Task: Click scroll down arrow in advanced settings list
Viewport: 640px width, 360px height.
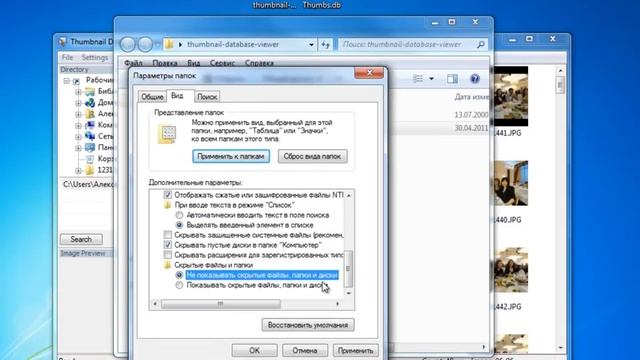Action: pyautogui.click(x=349, y=293)
